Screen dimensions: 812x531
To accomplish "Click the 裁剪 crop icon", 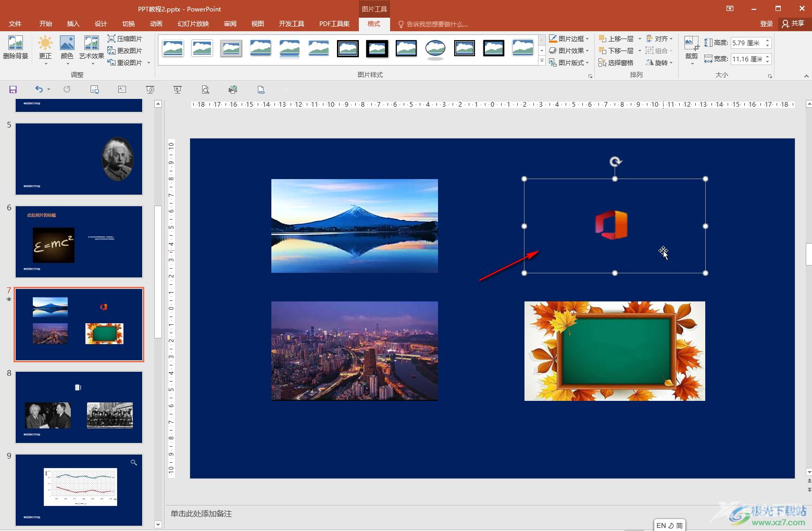I will [692, 49].
